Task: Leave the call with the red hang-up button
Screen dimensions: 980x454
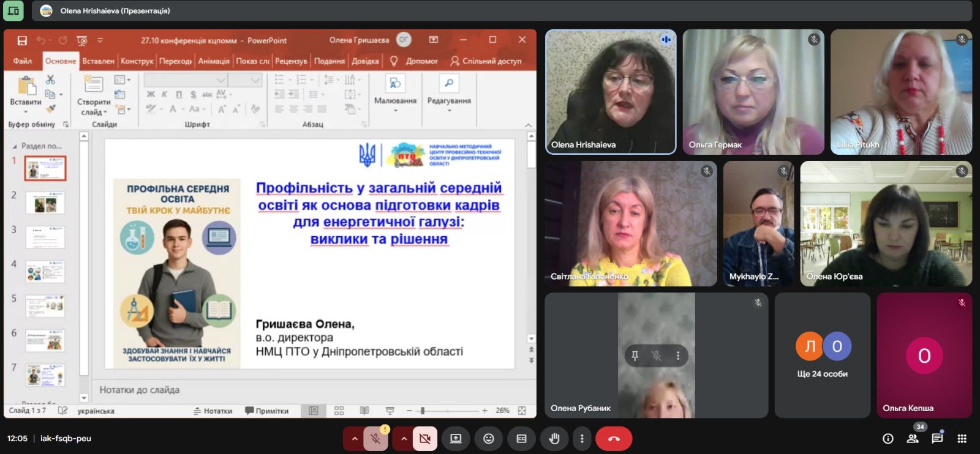Action: point(614,439)
